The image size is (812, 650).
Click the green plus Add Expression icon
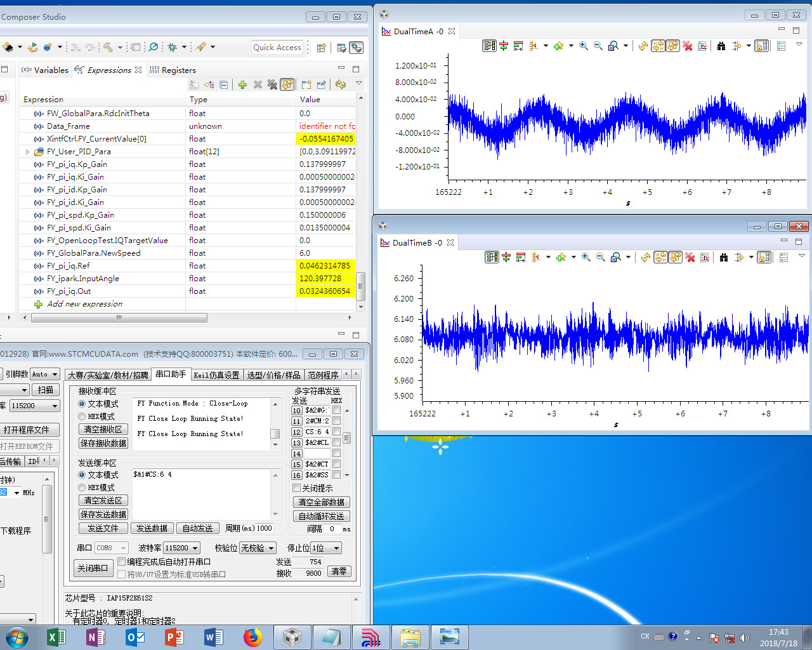[x=242, y=84]
